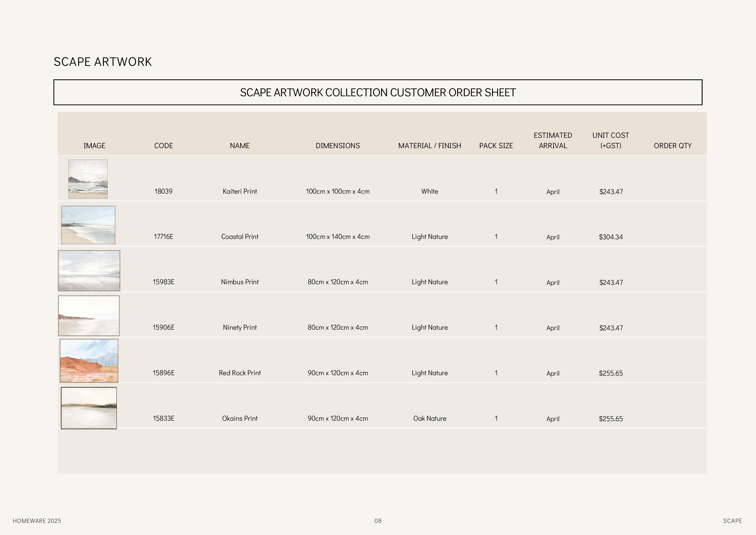Click product code 18039

[x=163, y=191]
